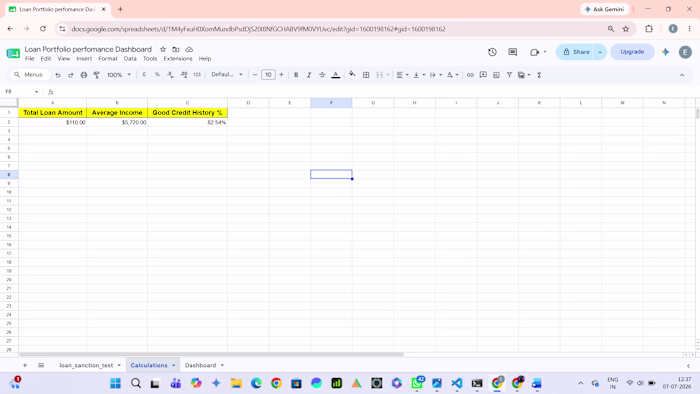The width and height of the screenshot is (700, 394).
Task: Open the comments panel
Action: (x=512, y=52)
